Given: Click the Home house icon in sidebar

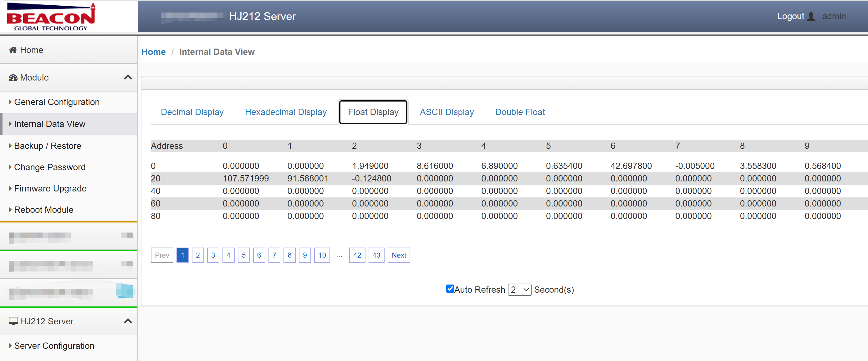Looking at the screenshot, I should point(13,50).
